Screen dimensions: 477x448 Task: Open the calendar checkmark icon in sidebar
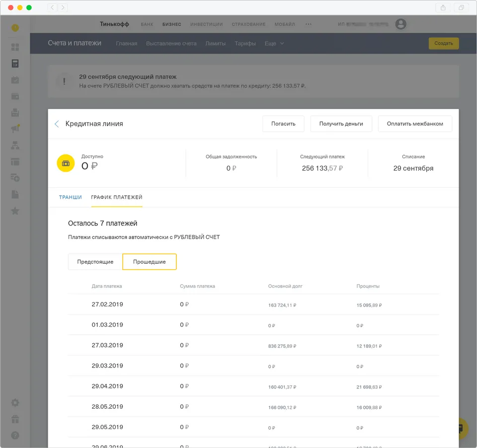point(15,80)
